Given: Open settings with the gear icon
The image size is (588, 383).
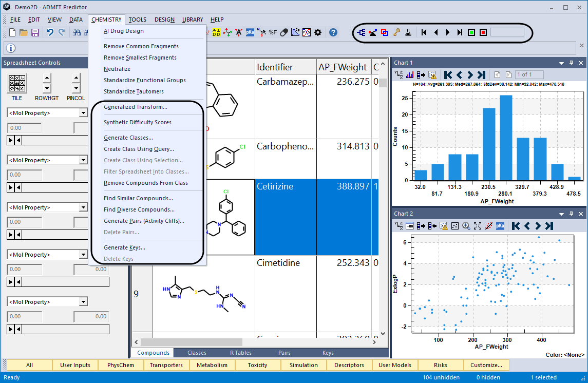Looking at the screenshot, I should 318,33.
